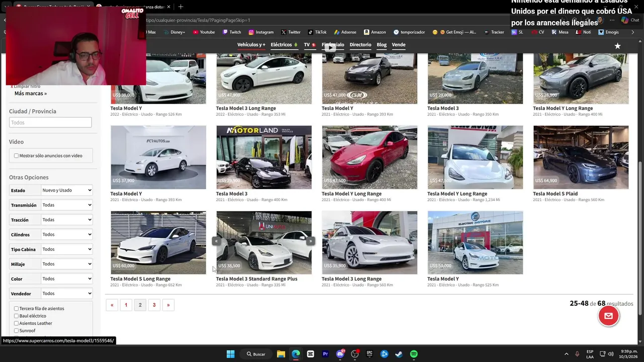Viewport: 644px width, 362px height.
Task: Open the Estado dropdown
Action: 67,190
